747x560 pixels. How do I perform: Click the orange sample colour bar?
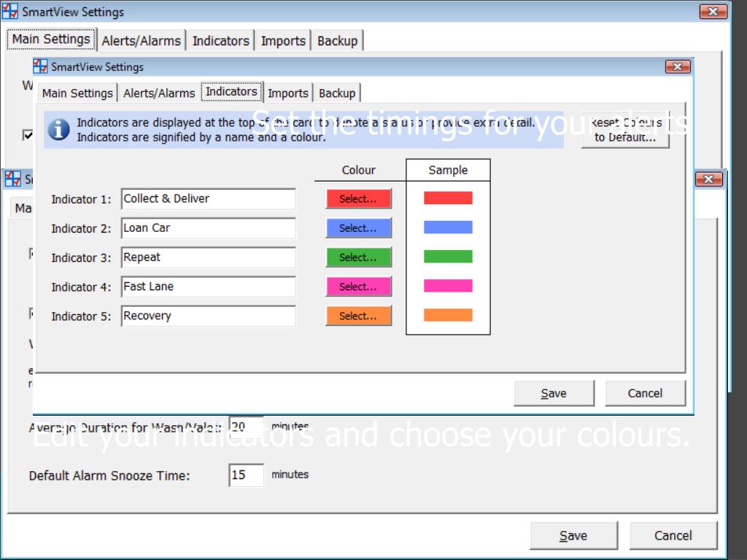448,315
